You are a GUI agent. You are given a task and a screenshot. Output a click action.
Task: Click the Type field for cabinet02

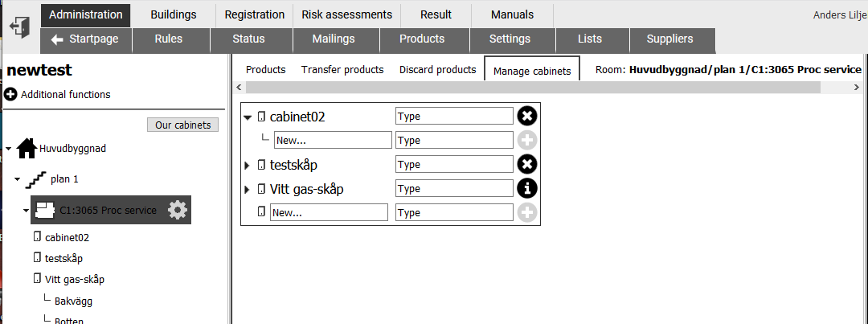454,117
